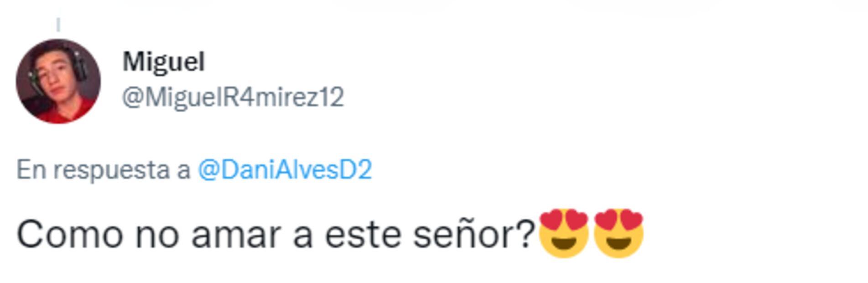This screenshot has width=868, height=283.
Task: Click the word "señor?" in the tweet
Action: pos(474,235)
